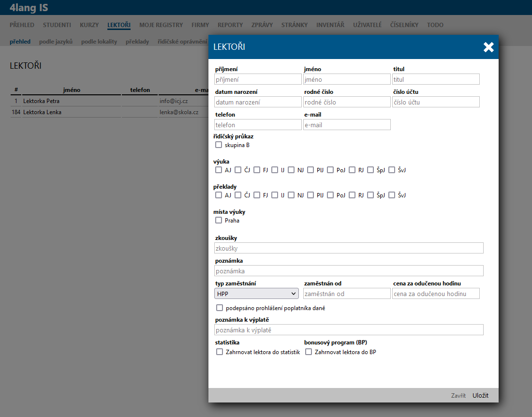Enable Zahrnovat lektora do statistik
The image size is (532, 417).
point(220,352)
